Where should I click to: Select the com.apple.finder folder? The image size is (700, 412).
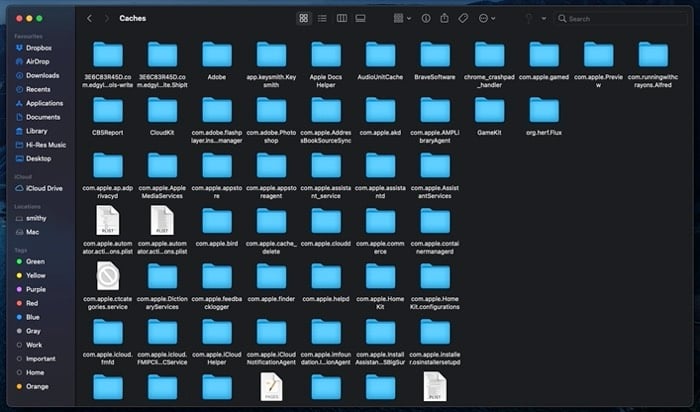tap(271, 276)
